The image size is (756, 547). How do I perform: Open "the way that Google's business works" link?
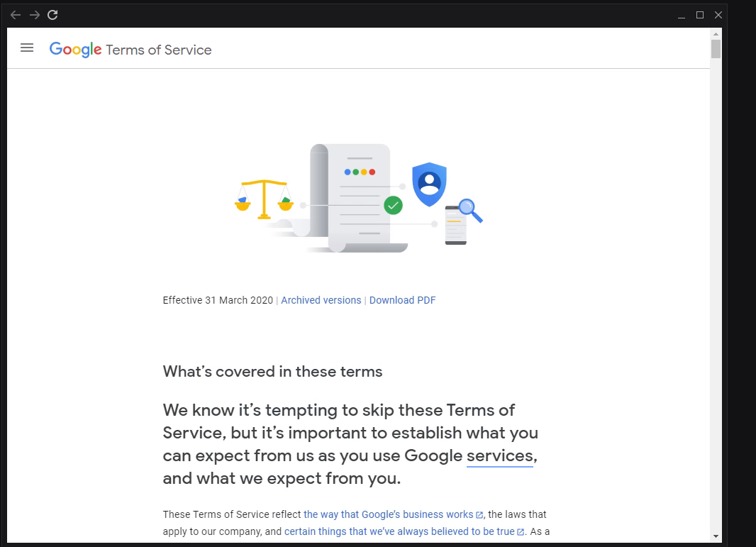click(x=389, y=514)
